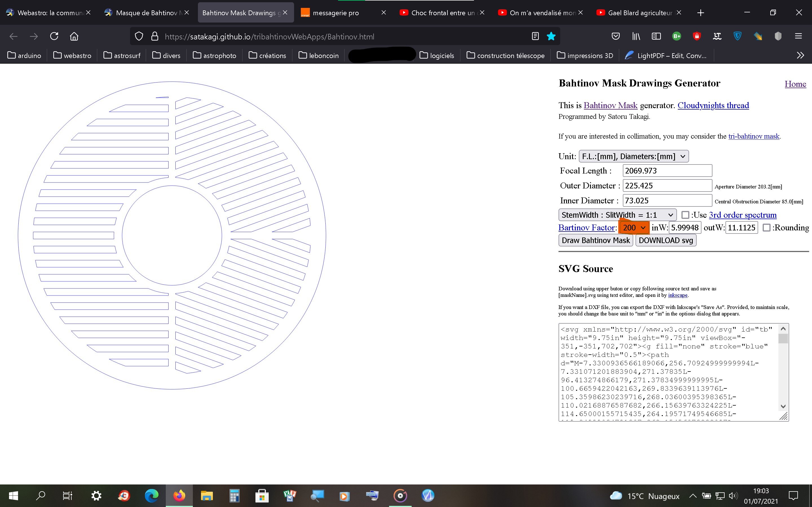Expand the StemWidth SlitWidth ratio dropdown
This screenshot has height=507, width=812.
[x=617, y=215]
